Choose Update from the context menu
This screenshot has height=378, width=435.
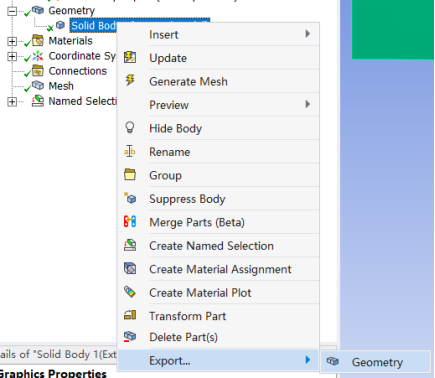pyautogui.click(x=218, y=58)
